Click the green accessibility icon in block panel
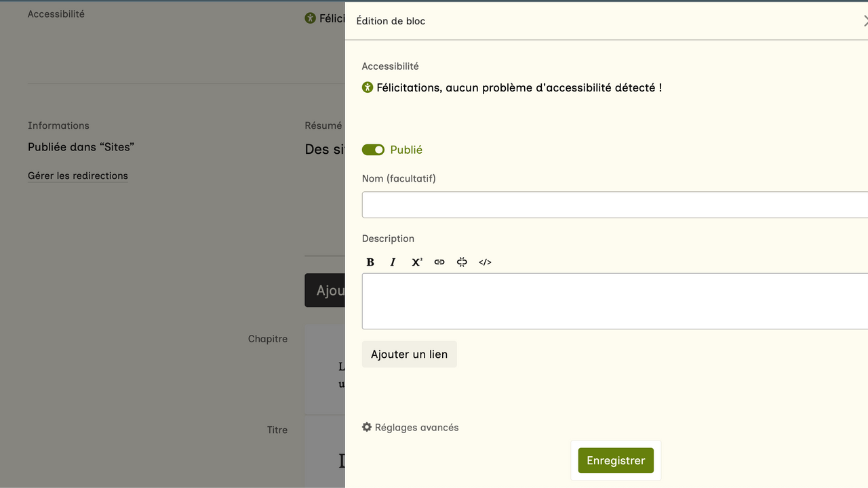 pyautogui.click(x=368, y=87)
